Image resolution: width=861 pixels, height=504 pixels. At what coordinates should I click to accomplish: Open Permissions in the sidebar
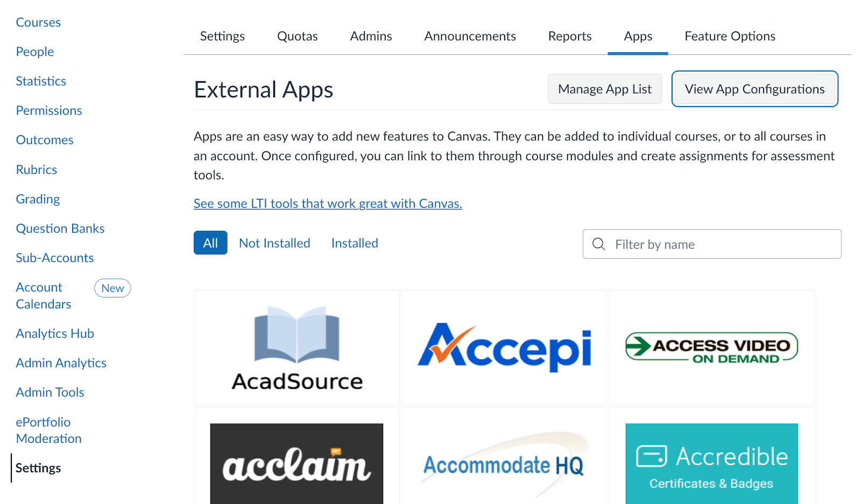coord(49,111)
